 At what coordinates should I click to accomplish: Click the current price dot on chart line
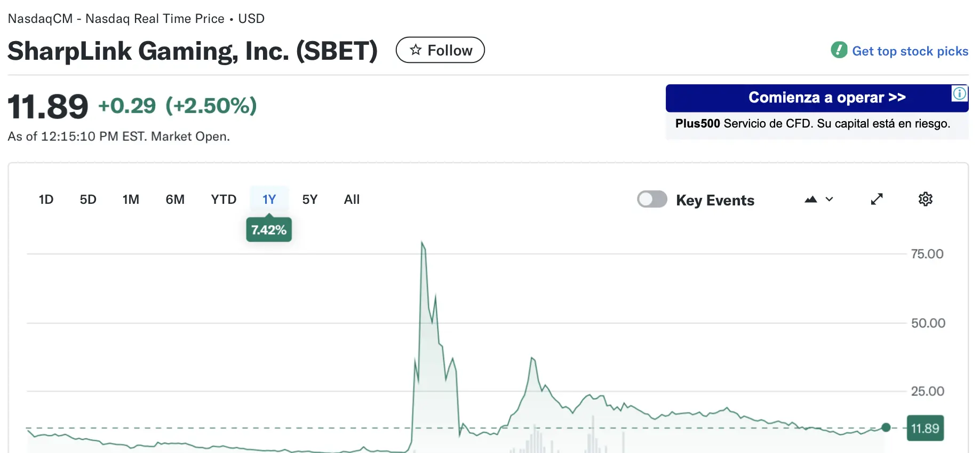coord(886,427)
